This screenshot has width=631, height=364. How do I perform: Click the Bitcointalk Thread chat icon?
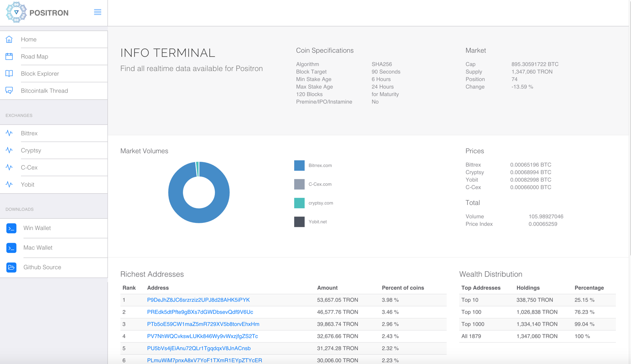[x=9, y=91]
